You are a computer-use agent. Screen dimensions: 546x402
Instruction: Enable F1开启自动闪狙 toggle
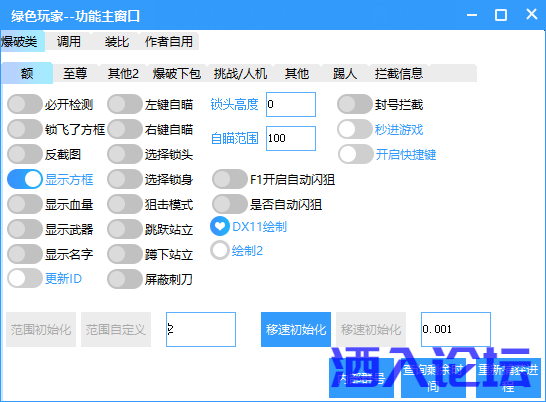tap(230, 179)
